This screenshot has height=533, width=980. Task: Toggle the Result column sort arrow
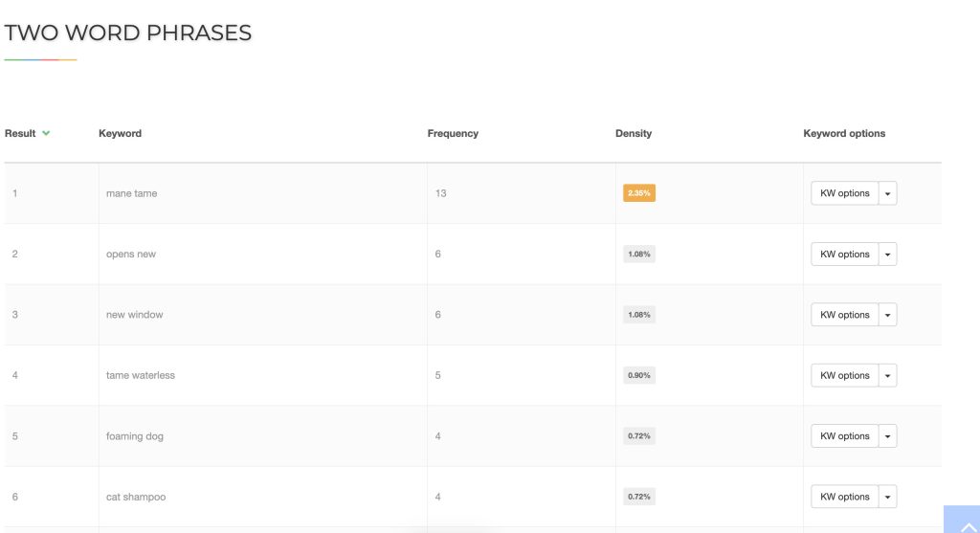click(x=46, y=134)
